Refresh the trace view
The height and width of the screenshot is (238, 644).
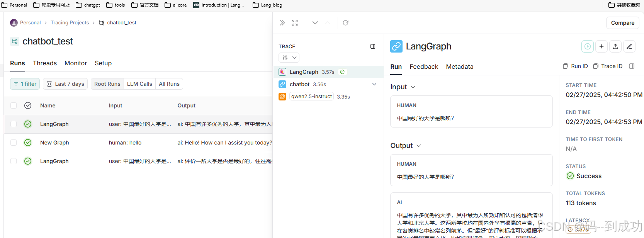pos(346,23)
